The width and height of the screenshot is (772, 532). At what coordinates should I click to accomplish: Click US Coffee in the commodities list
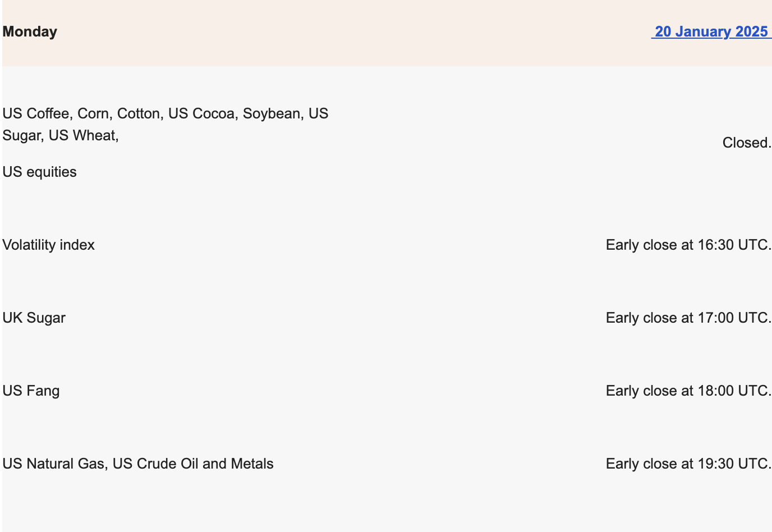coord(36,113)
